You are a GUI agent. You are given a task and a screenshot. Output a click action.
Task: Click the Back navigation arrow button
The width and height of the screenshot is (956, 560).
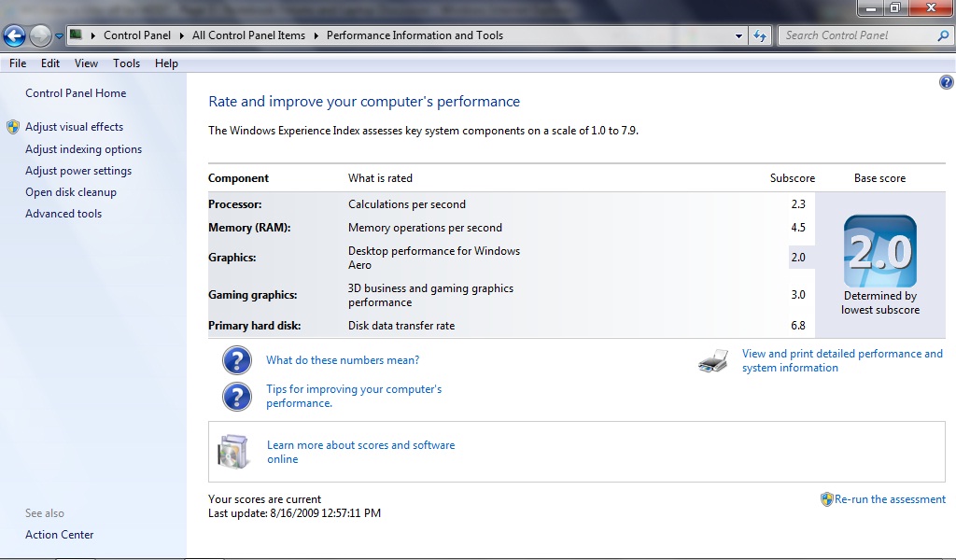click(x=14, y=36)
